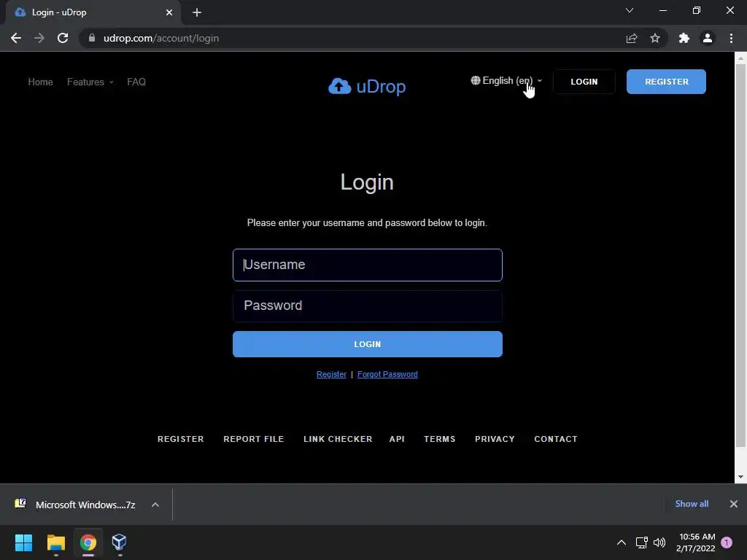The image size is (747, 560).
Task: Click the Chrome taskbar icon
Action: (x=88, y=542)
